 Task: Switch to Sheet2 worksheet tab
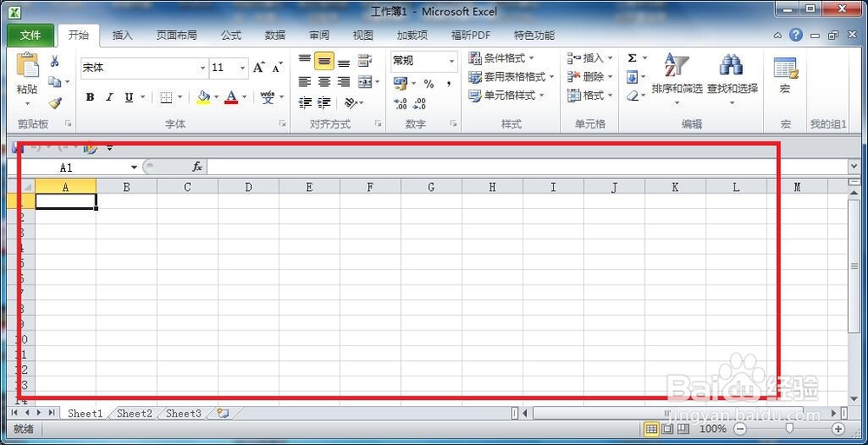pos(134,414)
